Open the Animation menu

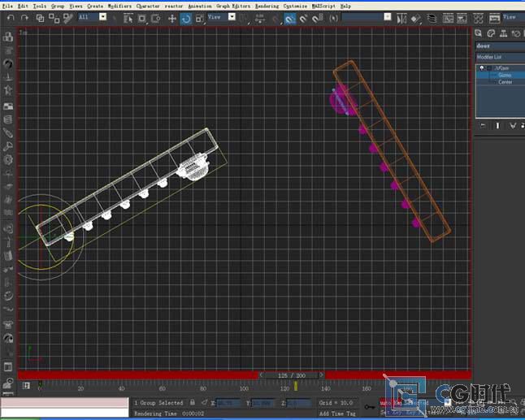click(x=200, y=6)
